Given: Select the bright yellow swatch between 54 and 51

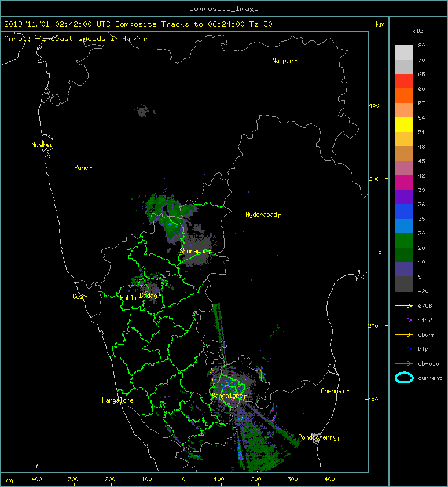Looking at the screenshot, I should click(404, 124).
